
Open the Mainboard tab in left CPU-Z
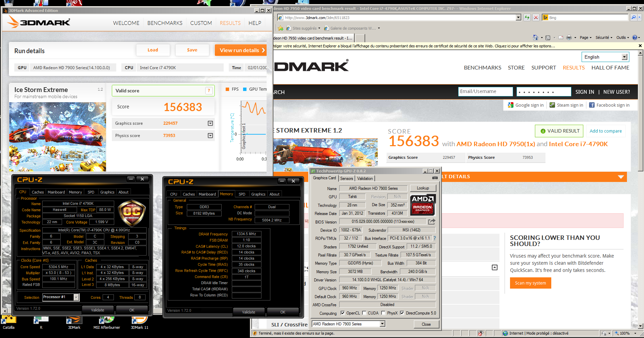click(x=56, y=192)
